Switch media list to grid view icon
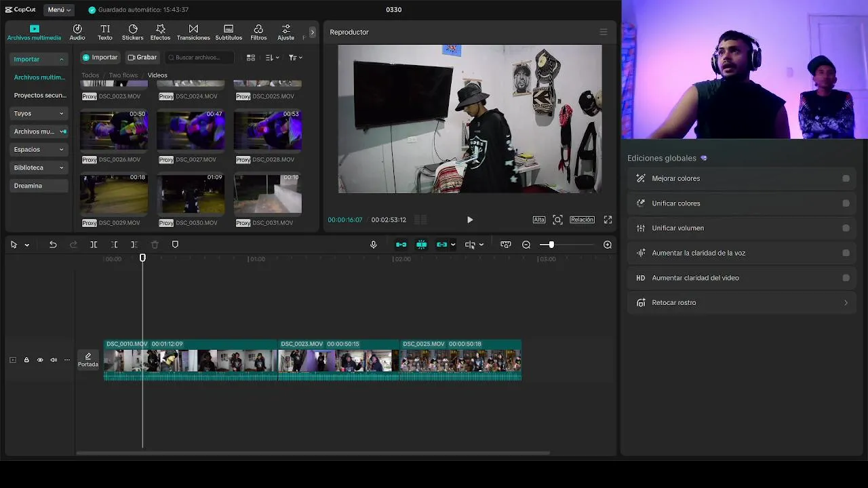Screen dimensions: 868x488 [x=251, y=58]
